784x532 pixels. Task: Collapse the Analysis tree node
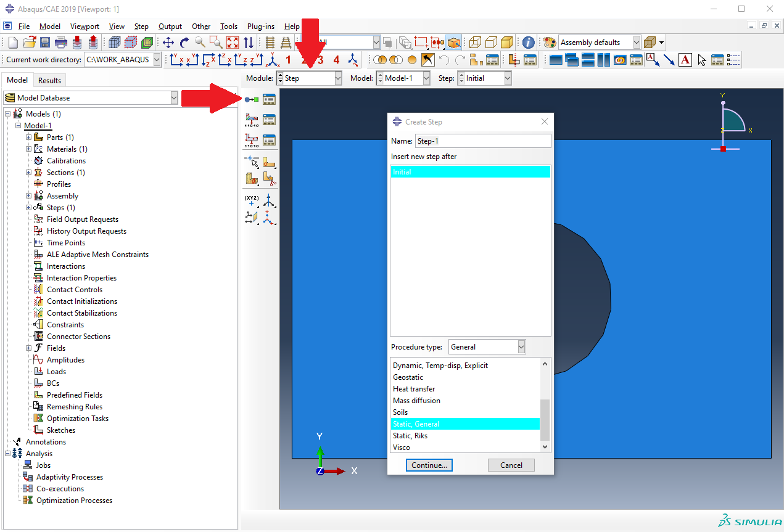pyautogui.click(x=8, y=454)
